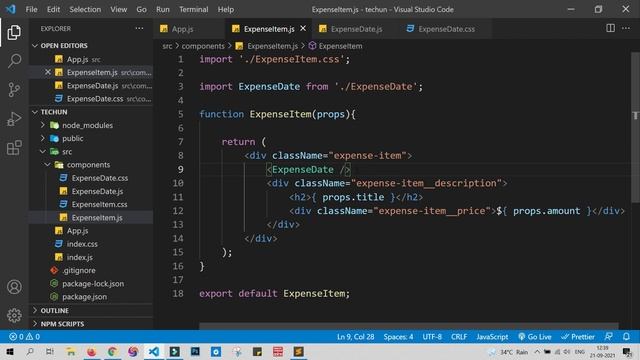Select App.js in Open Editors list
640x360 pixels.
coord(91,59)
